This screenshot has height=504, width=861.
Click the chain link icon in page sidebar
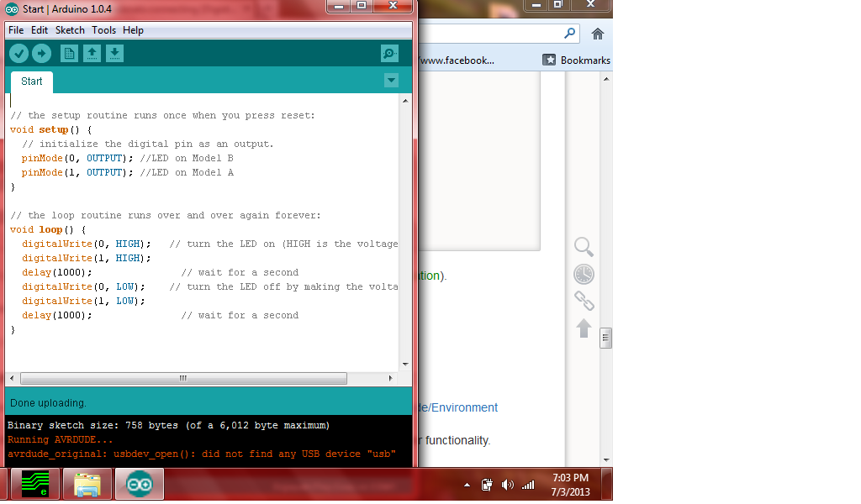pyautogui.click(x=584, y=301)
